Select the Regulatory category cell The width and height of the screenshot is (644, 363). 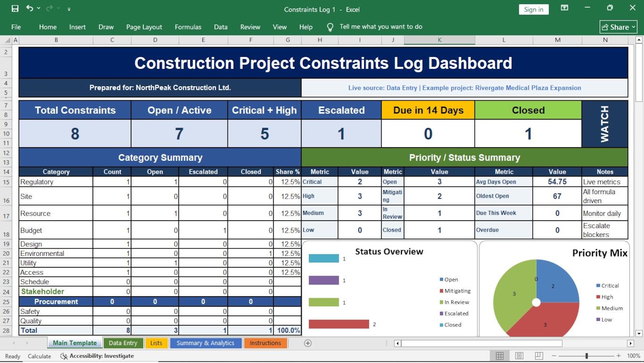point(56,182)
